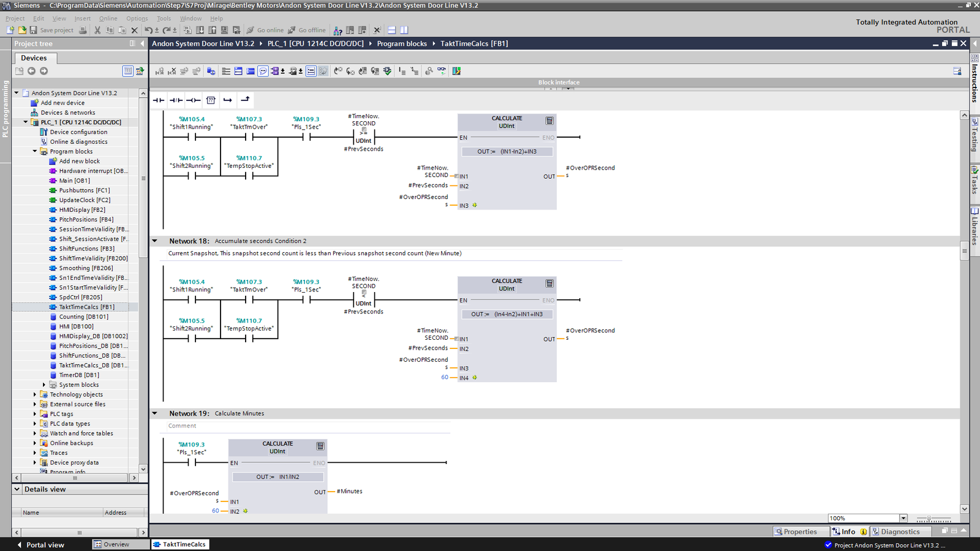Save the project using Save project button

(51, 30)
